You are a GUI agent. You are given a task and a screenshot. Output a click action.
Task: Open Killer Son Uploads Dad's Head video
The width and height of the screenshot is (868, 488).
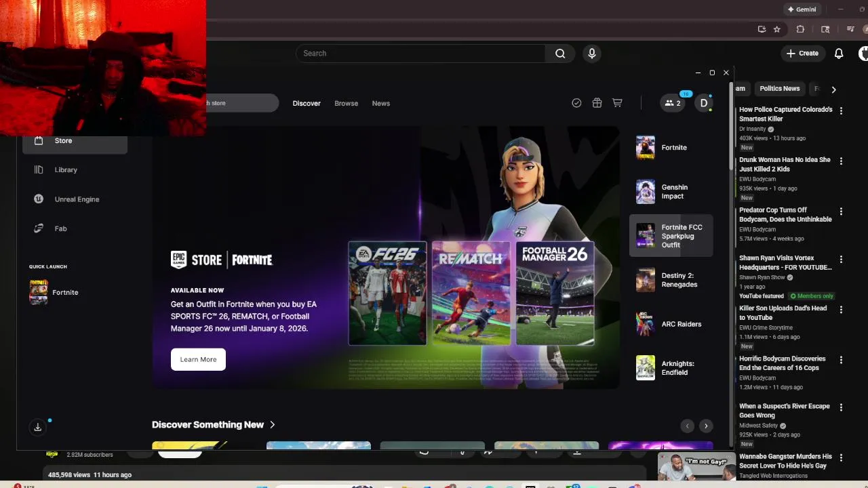(x=783, y=312)
